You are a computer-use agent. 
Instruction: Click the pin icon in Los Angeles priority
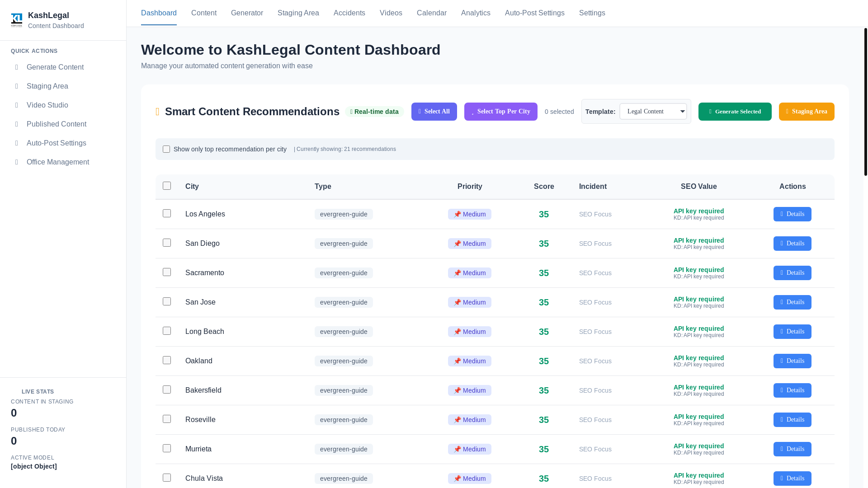coord(457,214)
